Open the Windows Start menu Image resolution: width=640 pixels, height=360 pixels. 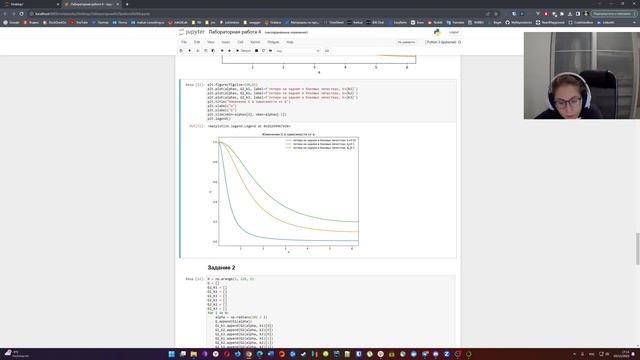(171, 354)
